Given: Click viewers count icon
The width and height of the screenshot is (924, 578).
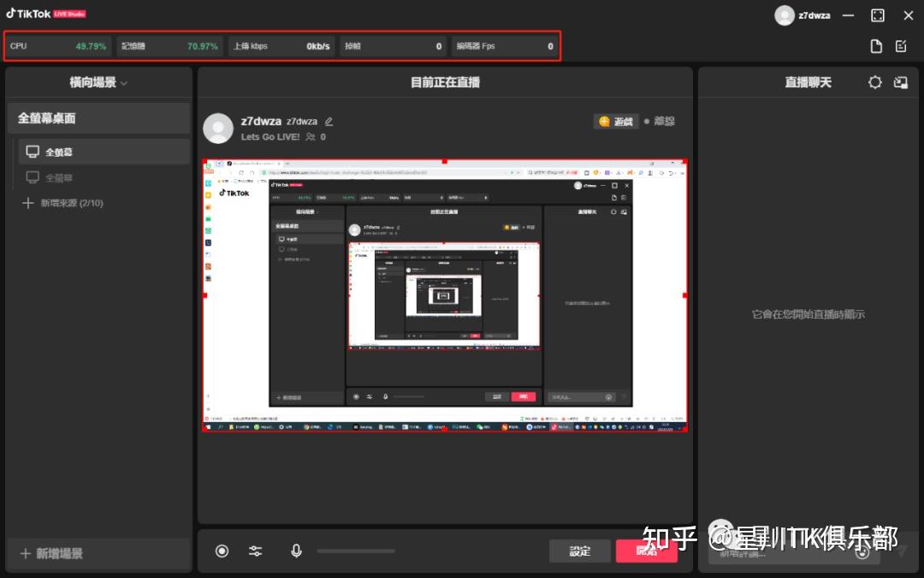Looking at the screenshot, I should (x=311, y=137).
